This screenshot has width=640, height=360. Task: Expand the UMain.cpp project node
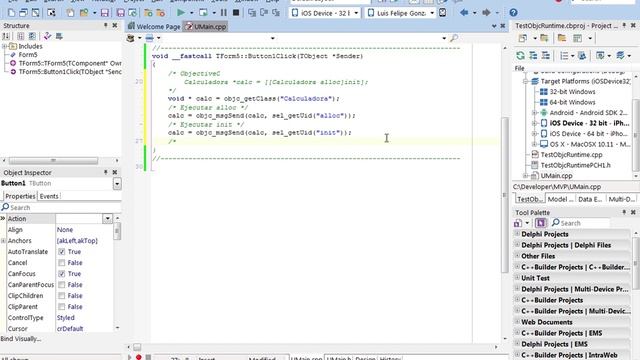526,176
